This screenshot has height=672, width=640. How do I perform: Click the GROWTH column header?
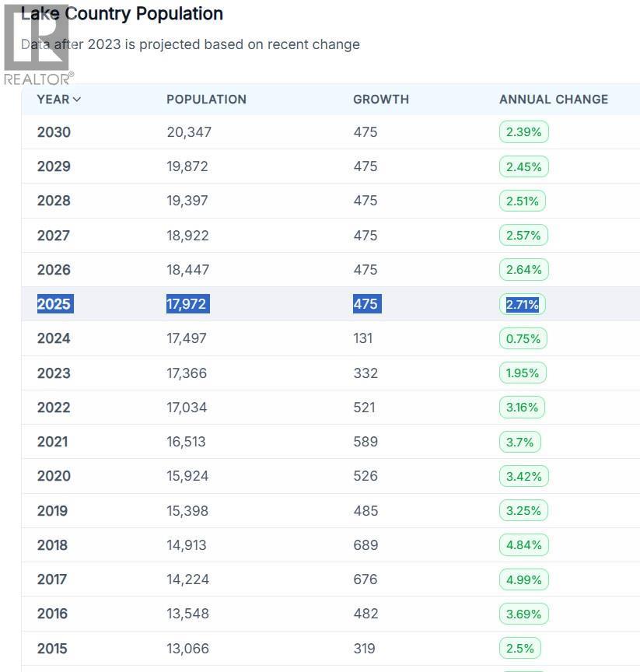click(x=380, y=100)
